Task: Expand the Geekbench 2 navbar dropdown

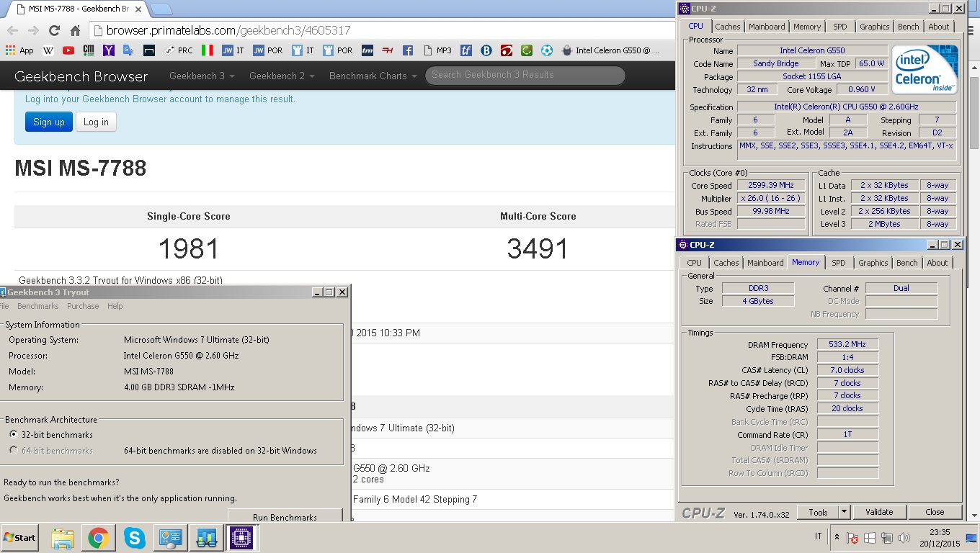Action: (x=282, y=76)
